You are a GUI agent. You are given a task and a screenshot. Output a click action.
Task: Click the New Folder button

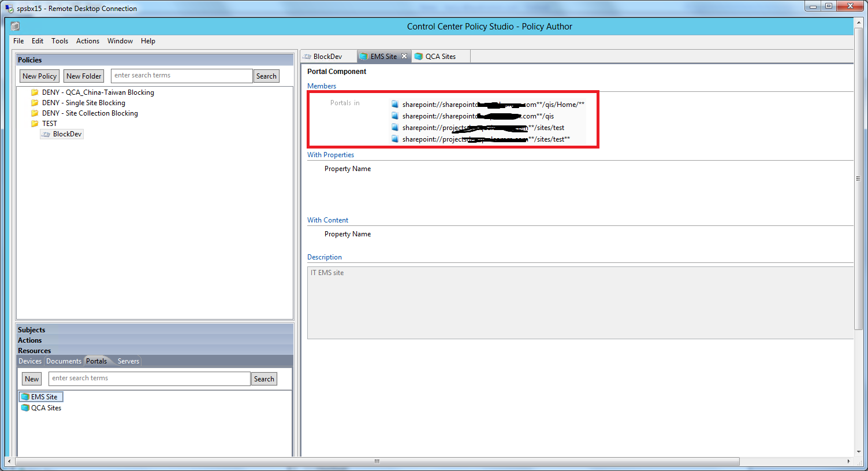click(x=83, y=76)
